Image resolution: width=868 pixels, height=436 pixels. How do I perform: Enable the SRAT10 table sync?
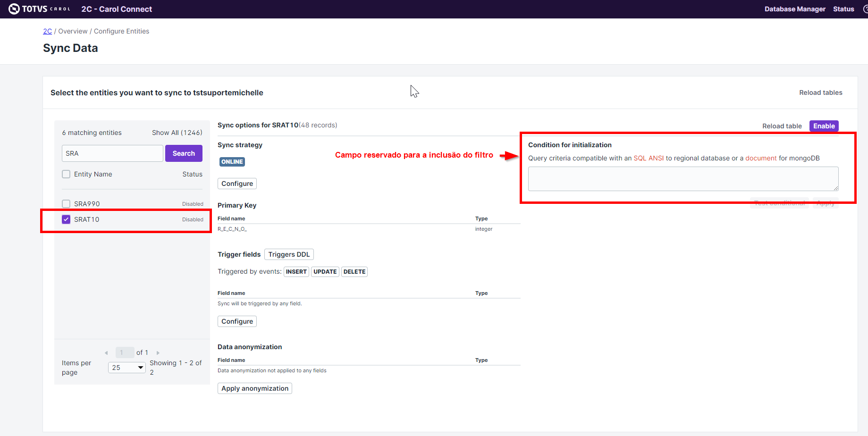pos(824,126)
